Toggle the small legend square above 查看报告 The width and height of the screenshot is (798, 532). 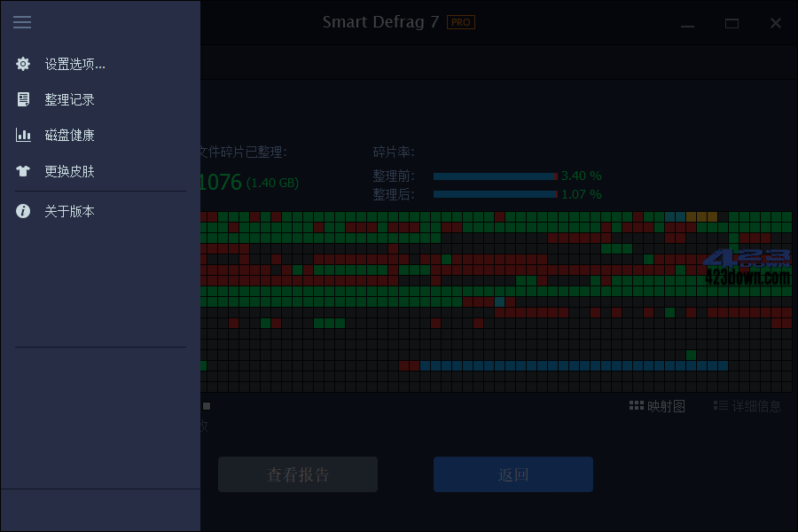tap(207, 405)
